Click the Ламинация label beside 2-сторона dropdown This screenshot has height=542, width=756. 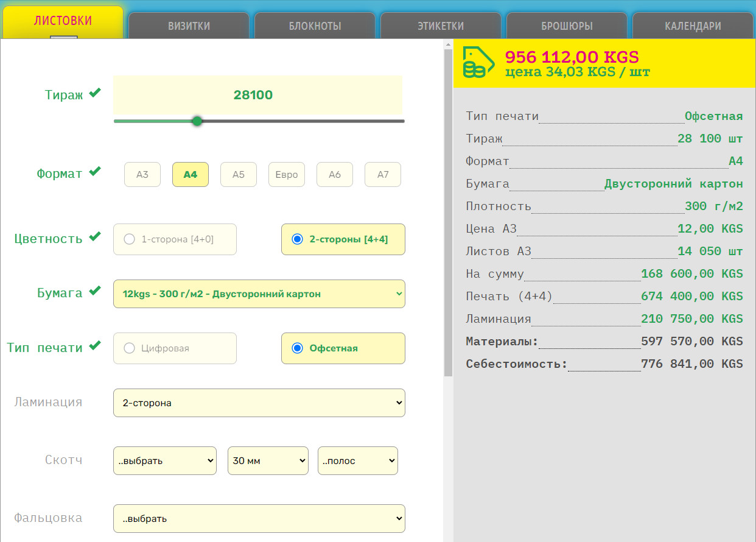(x=48, y=403)
